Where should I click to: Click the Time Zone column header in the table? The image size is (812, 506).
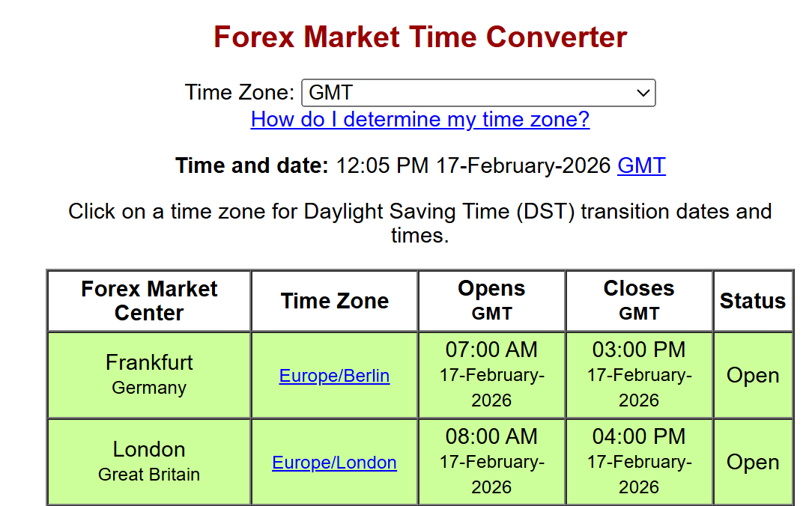pyautogui.click(x=334, y=301)
